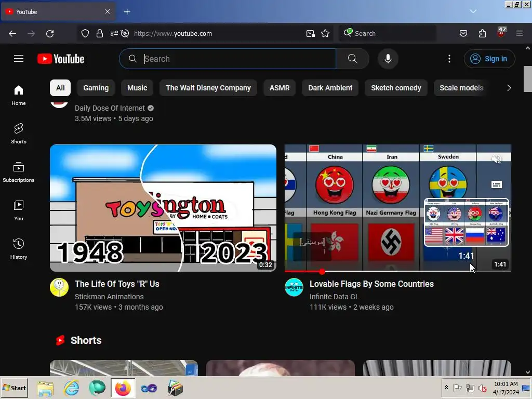Image resolution: width=532 pixels, height=399 pixels.
Task: Click the browser URL address field
Action: (x=217, y=33)
